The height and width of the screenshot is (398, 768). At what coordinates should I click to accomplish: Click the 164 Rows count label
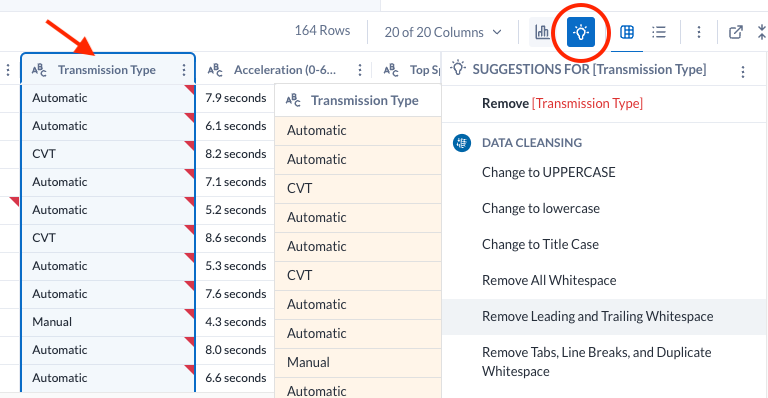pyautogui.click(x=322, y=30)
